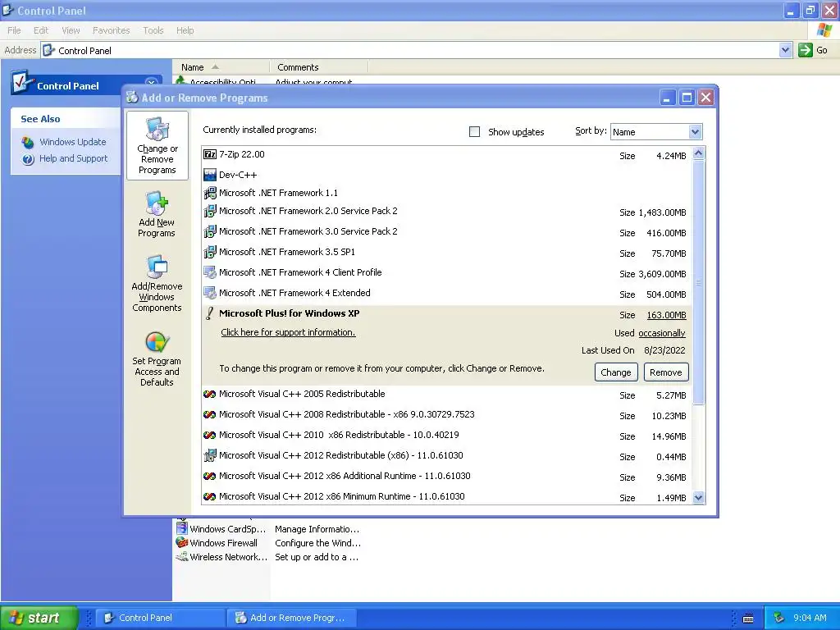Open Add/Remove Windows Components

coord(157,283)
